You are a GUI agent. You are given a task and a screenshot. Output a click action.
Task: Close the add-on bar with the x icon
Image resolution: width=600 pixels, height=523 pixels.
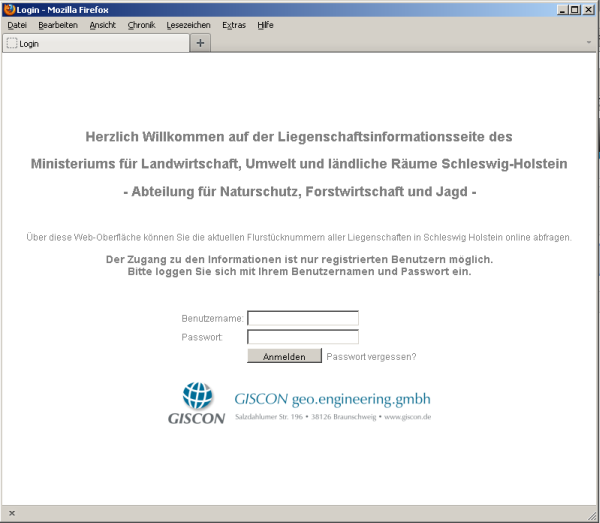[x=11, y=512]
